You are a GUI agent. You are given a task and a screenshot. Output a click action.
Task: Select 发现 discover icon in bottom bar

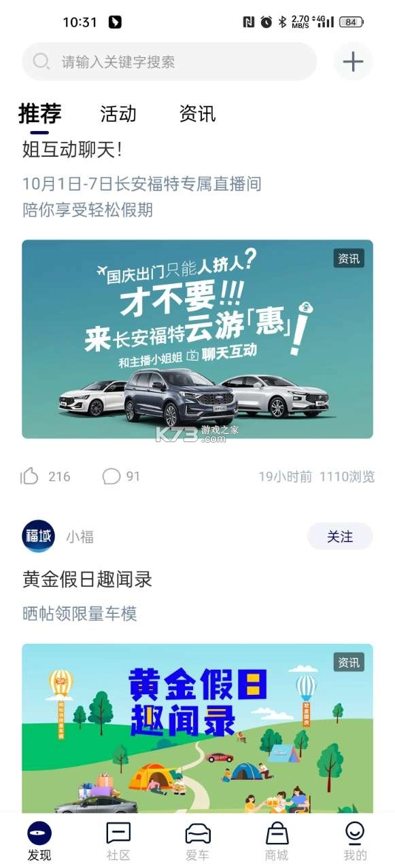[x=39, y=833]
